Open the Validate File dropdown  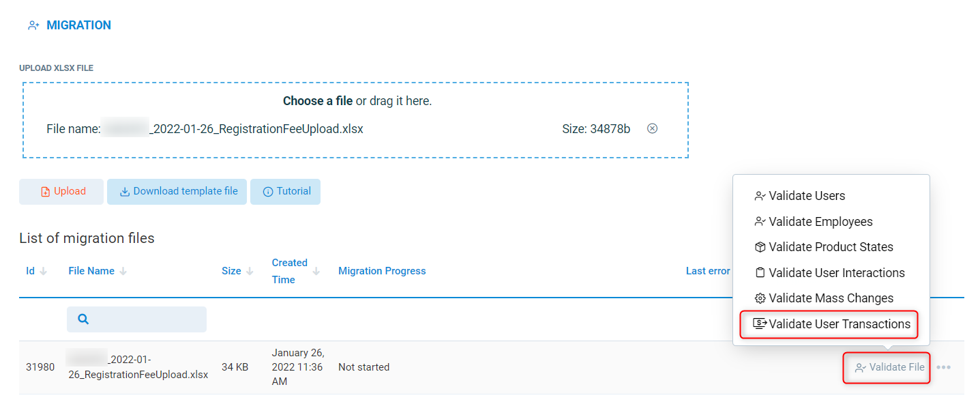[889, 367]
